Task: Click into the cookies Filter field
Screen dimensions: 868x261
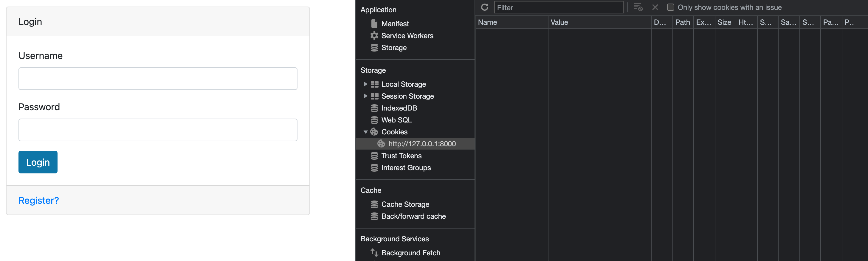Action: click(x=558, y=7)
